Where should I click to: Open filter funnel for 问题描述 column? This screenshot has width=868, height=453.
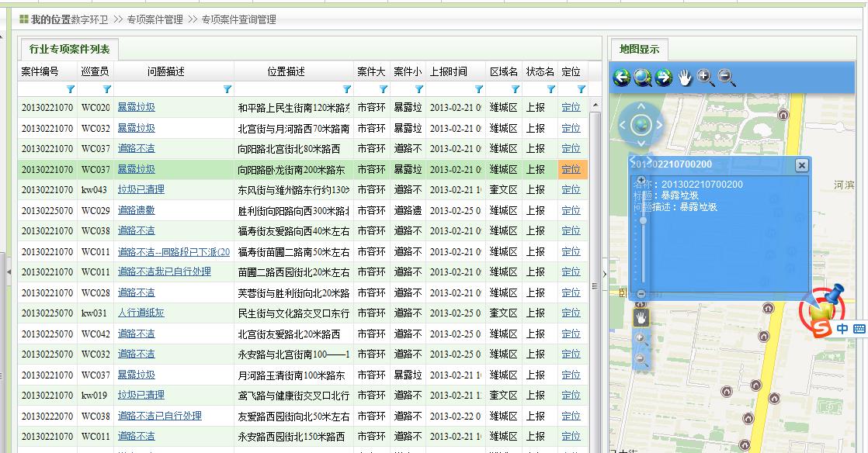click(x=227, y=89)
